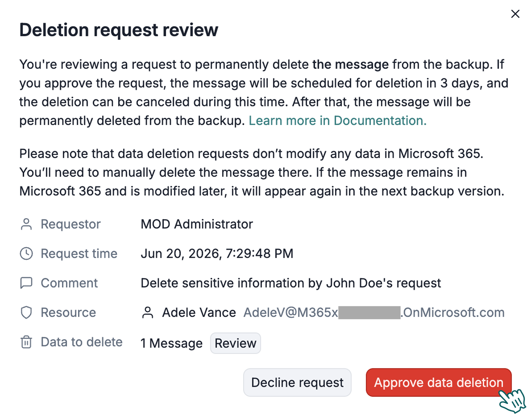
Task: Open the AdeleV email address link
Action: click(374, 313)
